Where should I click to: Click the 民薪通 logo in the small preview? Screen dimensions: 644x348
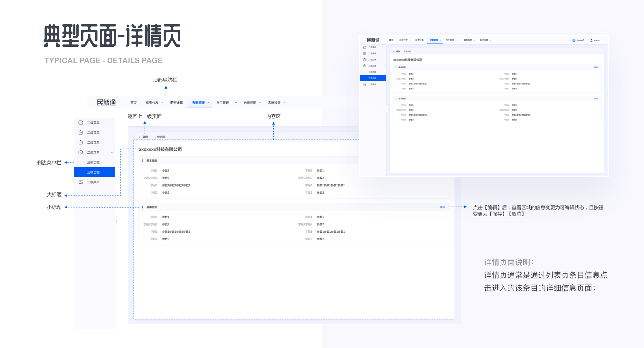coord(373,40)
